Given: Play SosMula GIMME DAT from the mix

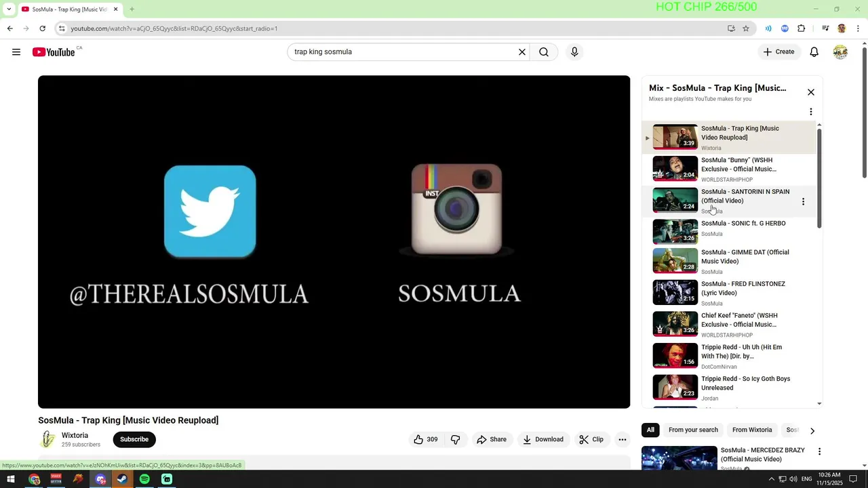Looking at the screenshot, I should (x=729, y=262).
